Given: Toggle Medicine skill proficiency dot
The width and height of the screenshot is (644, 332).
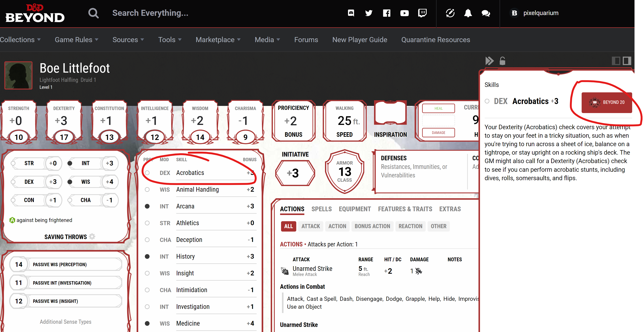Looking at the screenshot, I should 147,324.
